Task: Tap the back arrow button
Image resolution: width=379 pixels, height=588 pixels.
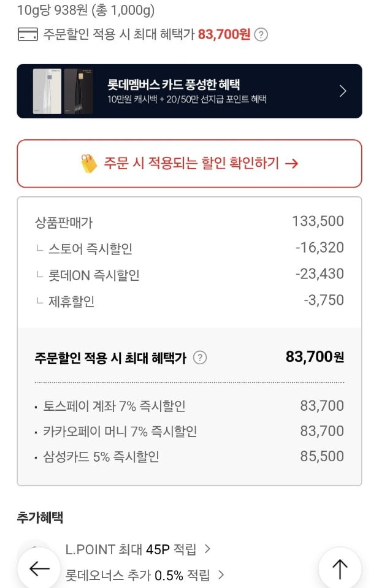Action: point(39,568)
